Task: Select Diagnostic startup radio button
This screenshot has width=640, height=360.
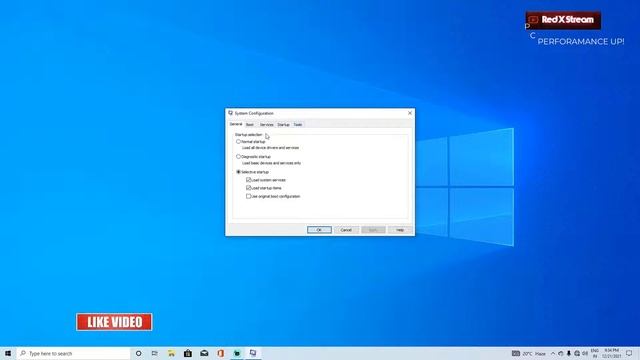Action: click(x=238, y=157)
